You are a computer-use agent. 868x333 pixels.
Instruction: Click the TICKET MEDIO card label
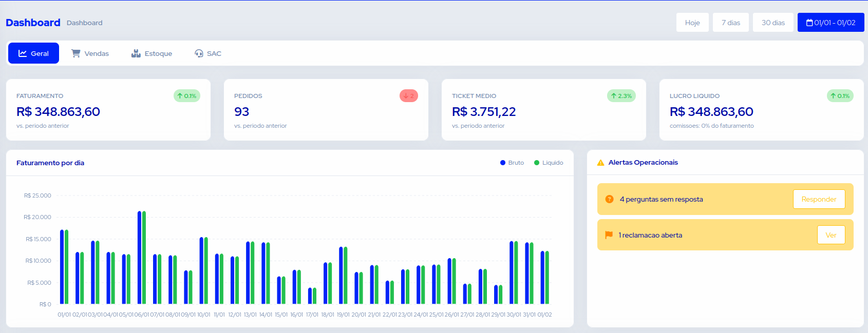(474, 96)
